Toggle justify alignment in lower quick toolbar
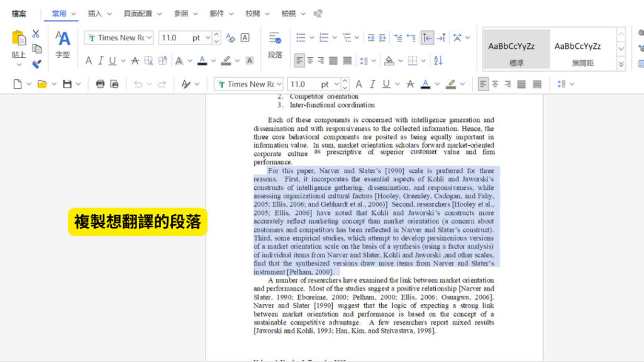The height and width of the screenshot is (362, 644). [521, 84]
